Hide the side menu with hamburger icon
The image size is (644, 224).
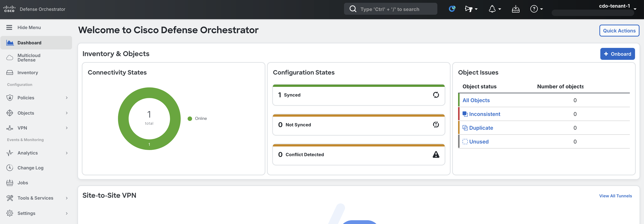click(9, 27)
